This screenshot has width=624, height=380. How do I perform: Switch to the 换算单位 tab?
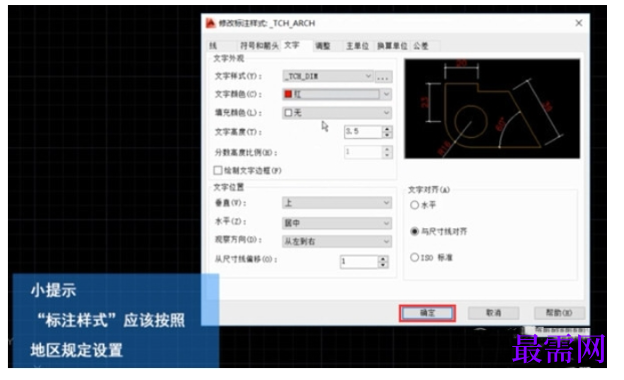(x=392, y=46)
